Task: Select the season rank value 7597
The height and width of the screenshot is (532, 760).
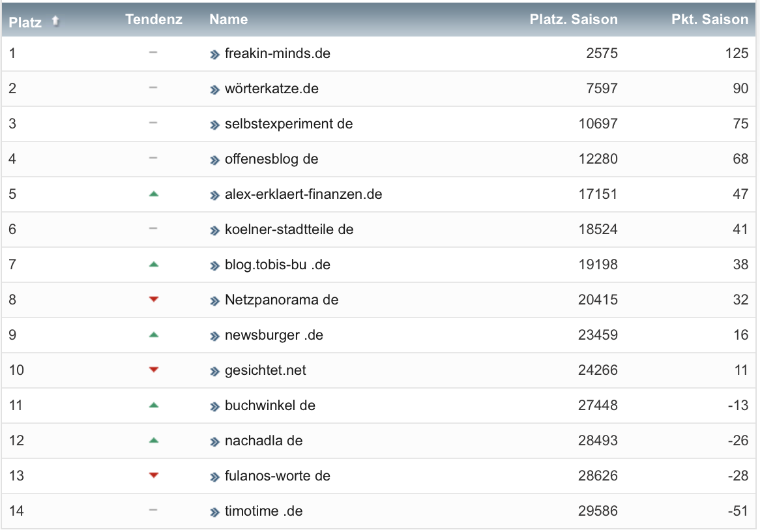Action: 602,89
